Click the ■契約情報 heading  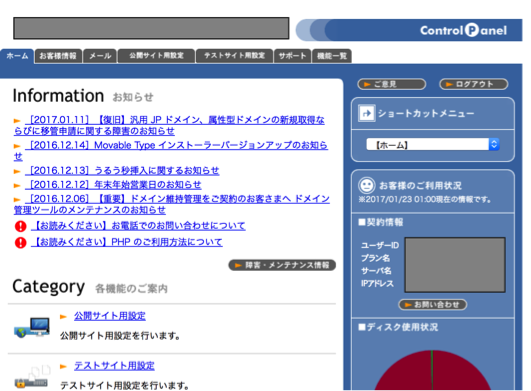[x=381, y=222]
